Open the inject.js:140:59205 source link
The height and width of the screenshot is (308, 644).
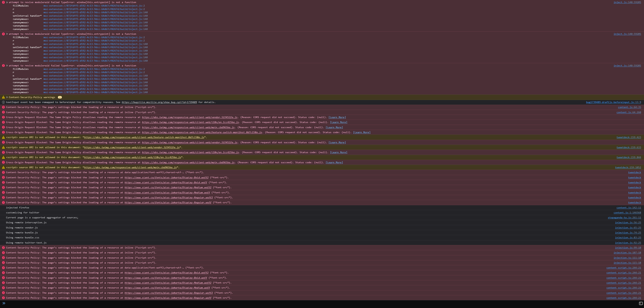point(628,2)
